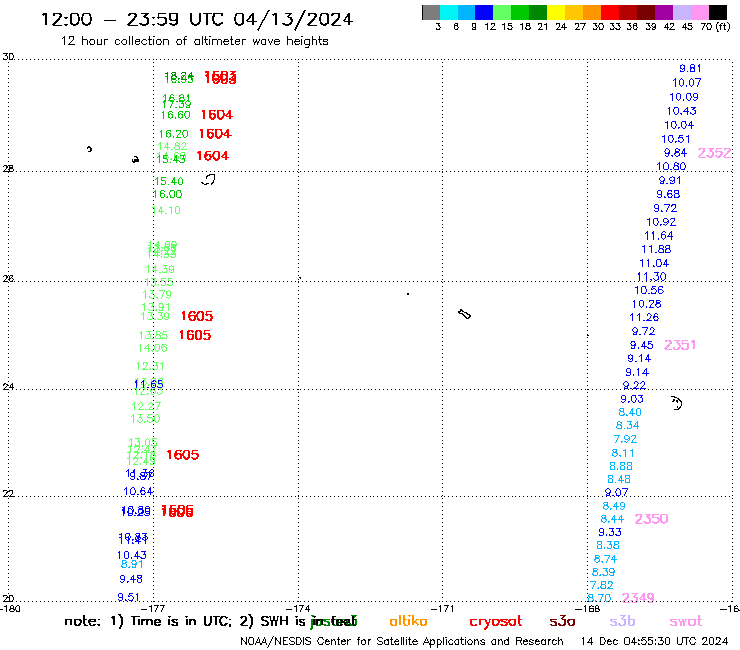Click the wave height value '8.88'
Screen dimensions: 740x650
(621, 466)
